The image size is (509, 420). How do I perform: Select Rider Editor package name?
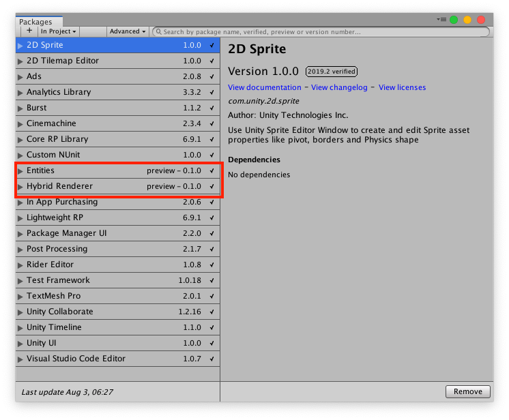click(50, 265)
